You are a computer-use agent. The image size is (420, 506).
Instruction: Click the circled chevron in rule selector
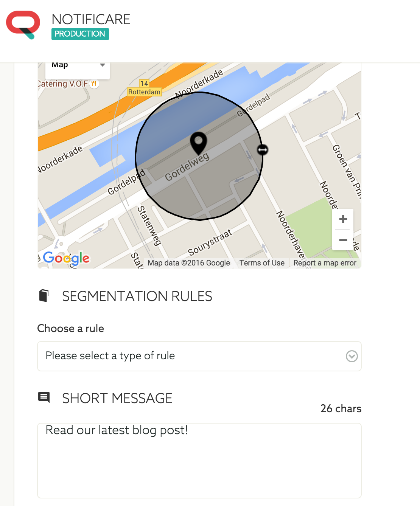coord(352,356)
